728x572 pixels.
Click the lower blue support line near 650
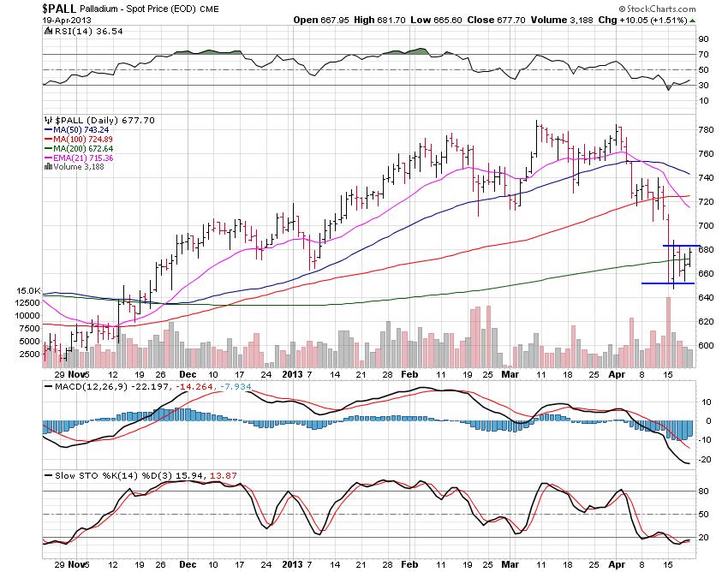[x=668, y=283]
